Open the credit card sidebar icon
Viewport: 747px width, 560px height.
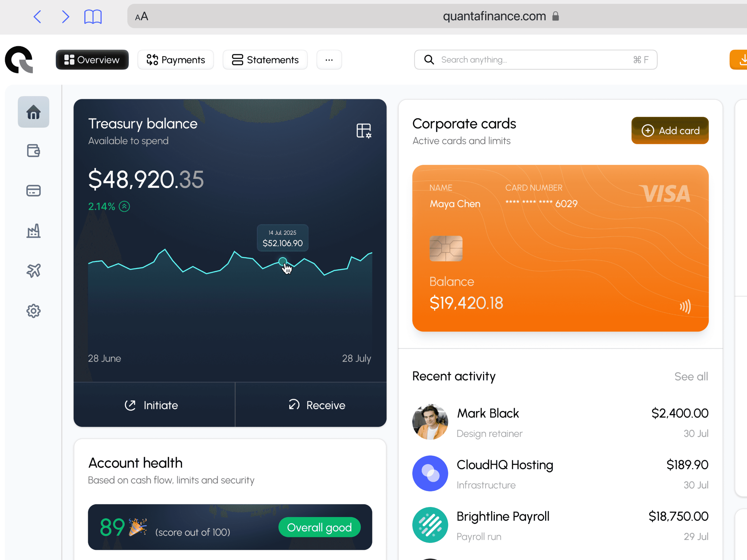33,190
